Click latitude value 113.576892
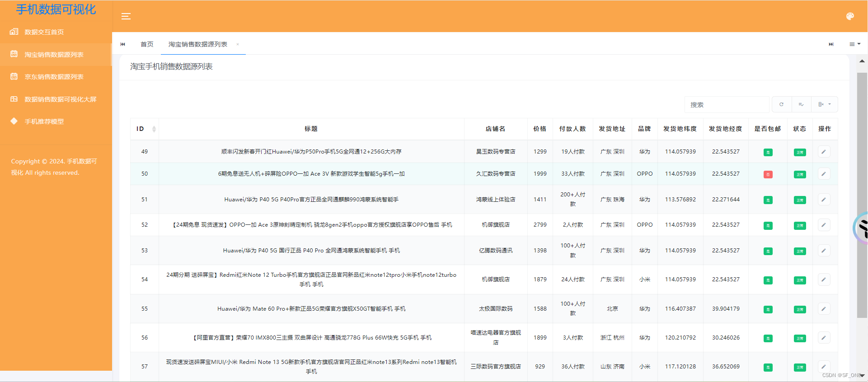 point(680,200)
